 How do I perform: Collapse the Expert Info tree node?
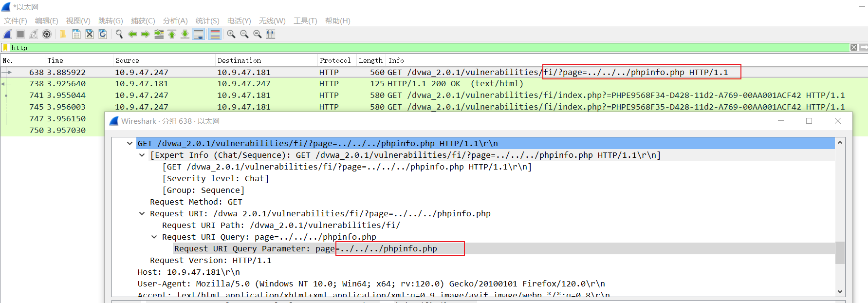(142, 155)
